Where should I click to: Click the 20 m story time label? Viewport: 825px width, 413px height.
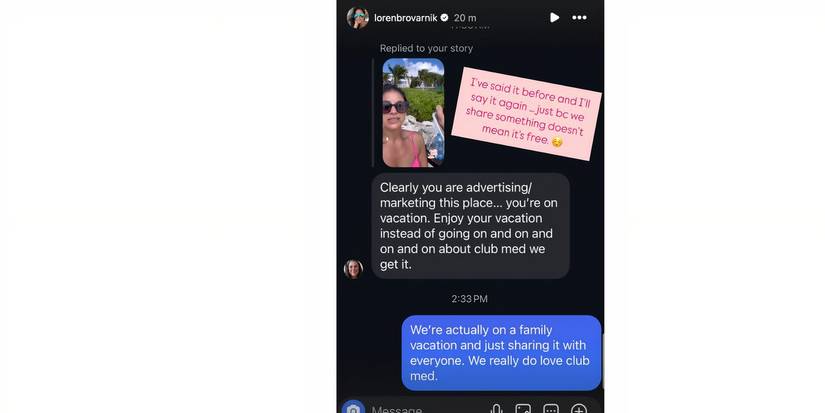pos(465,18)
